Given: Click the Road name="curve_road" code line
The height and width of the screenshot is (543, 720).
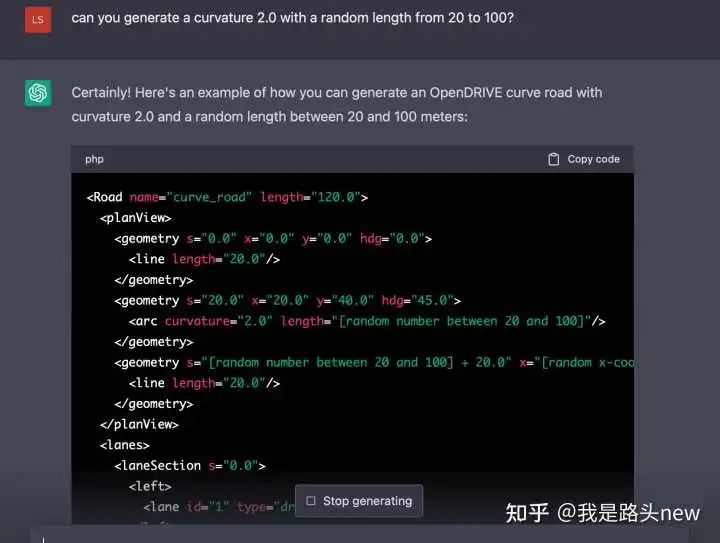Looking at the screenshot, I should click(227, 197).
